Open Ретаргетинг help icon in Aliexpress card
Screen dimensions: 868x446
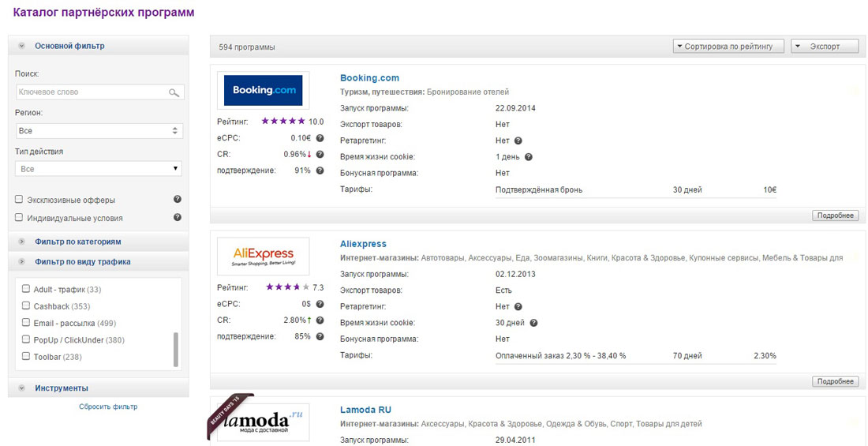[518, 306]
